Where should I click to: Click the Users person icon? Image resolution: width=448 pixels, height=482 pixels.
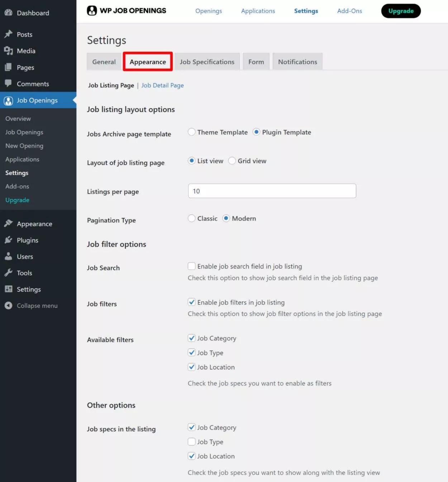[x=9, y=256]
